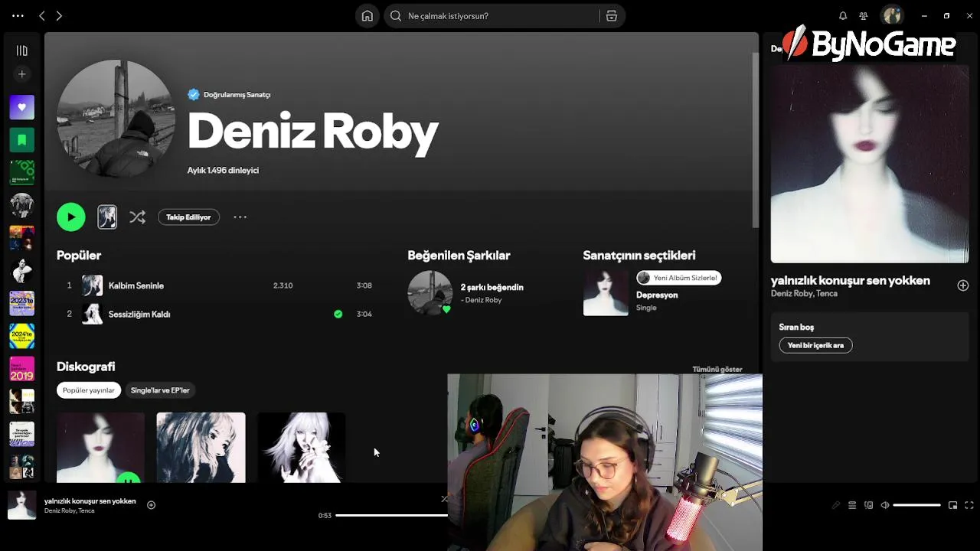This screenshot has height=551, width=980.
Task: Click 'Tümünü göster' for discography
Action: 717,369
